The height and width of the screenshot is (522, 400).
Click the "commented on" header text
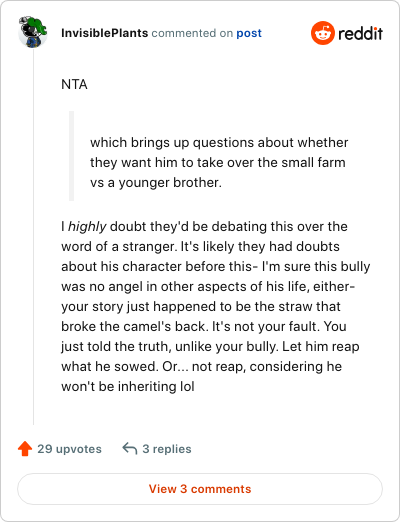pyautogui.click(x=192, y=33)
